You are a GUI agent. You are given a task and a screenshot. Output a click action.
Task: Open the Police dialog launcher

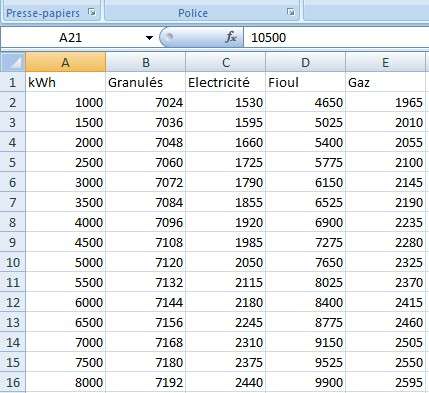[290, 12]
